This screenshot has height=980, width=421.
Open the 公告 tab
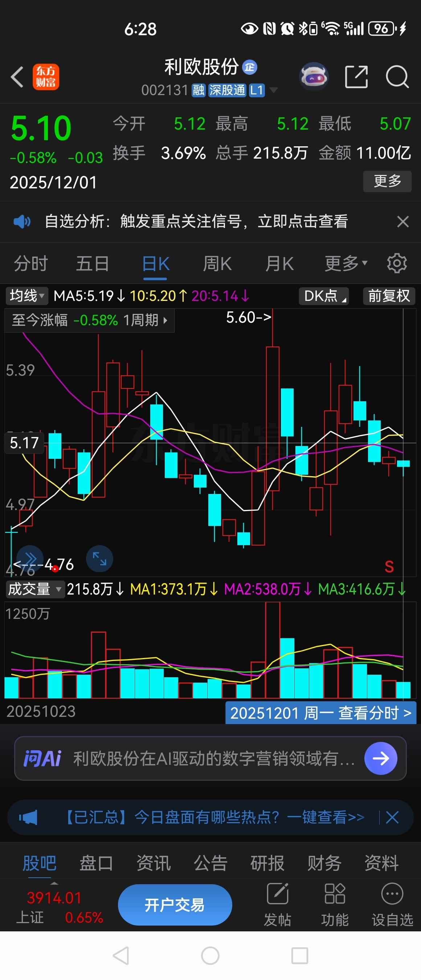coord(211,863)
